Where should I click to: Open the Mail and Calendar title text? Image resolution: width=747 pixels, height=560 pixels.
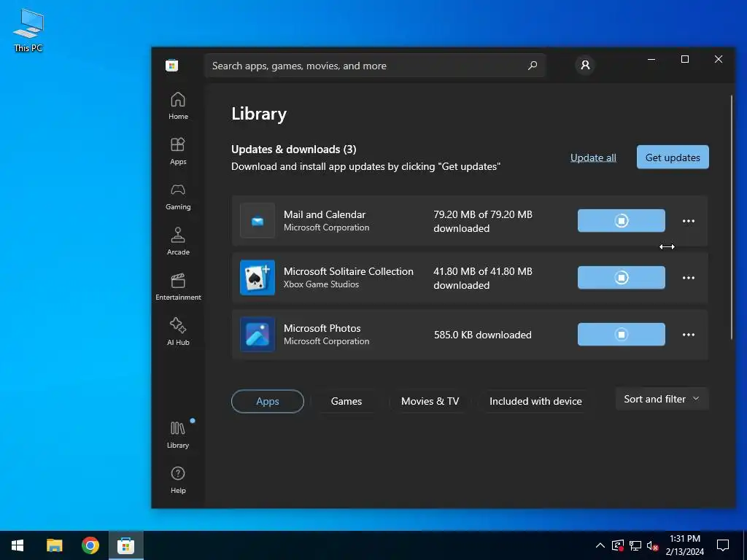[x=325, y=215]
